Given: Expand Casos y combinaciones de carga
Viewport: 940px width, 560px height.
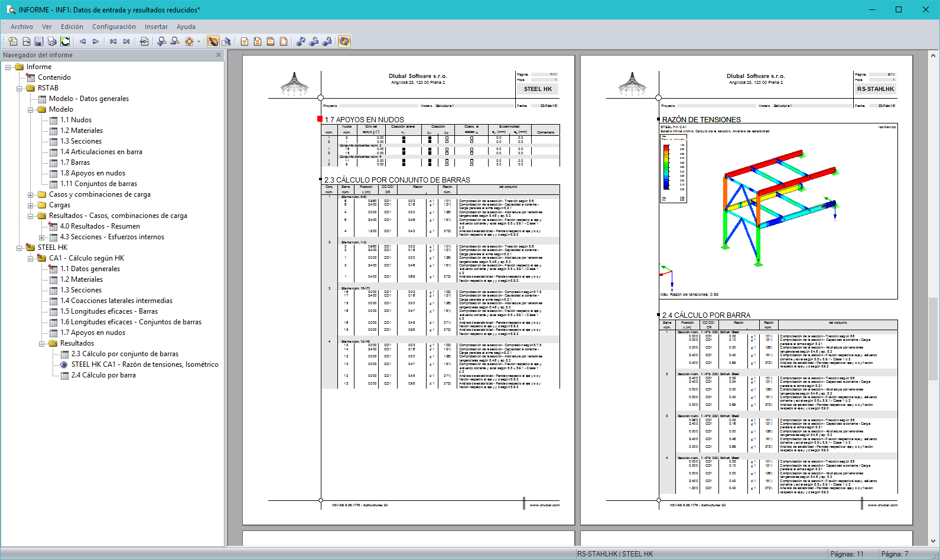Looking at the screenshot, I should [x=31, y=195].
